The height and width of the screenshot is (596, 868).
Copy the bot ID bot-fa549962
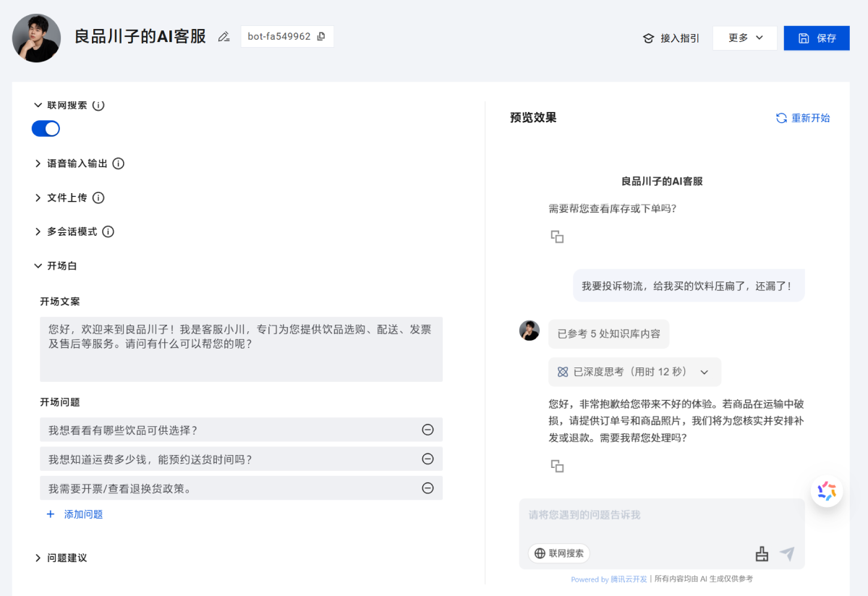(x=321, y=36)
